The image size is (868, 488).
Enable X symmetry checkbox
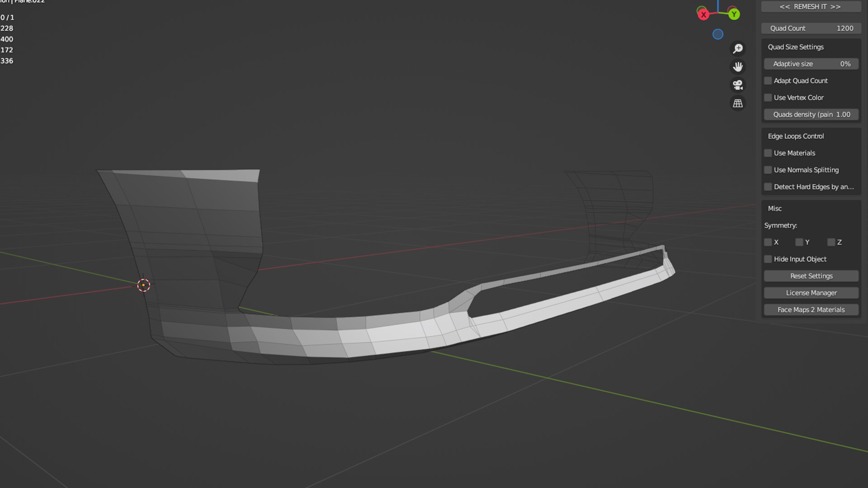pyautogui.click(x=768, y=242)
